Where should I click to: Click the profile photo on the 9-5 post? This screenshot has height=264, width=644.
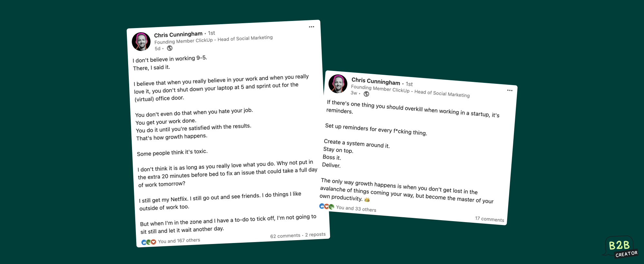tap(141, 42)
